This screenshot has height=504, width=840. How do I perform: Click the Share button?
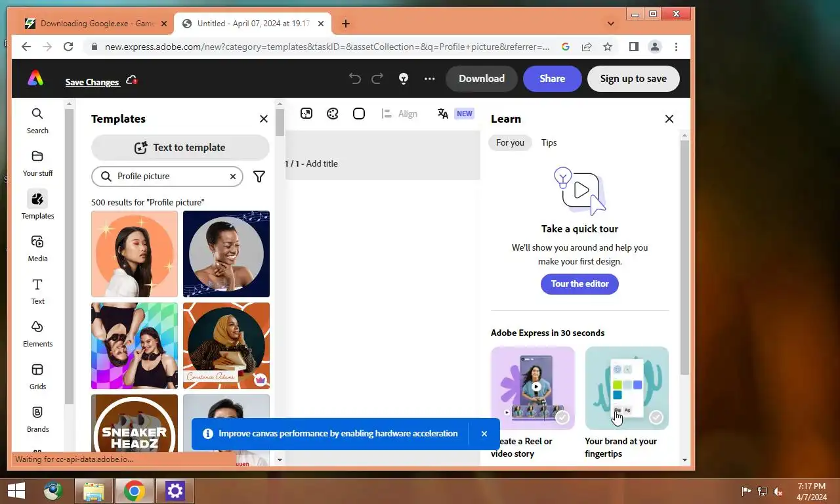click(553, 79)
